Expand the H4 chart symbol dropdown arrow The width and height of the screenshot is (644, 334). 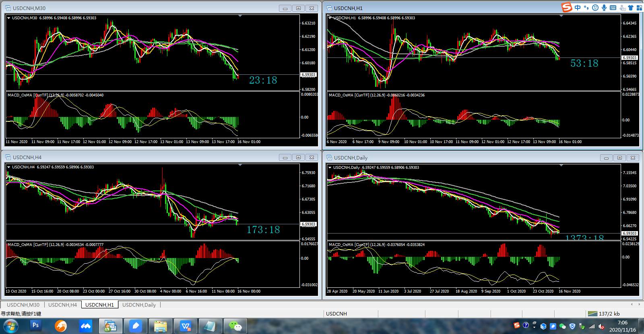click(x=9, y=167)
